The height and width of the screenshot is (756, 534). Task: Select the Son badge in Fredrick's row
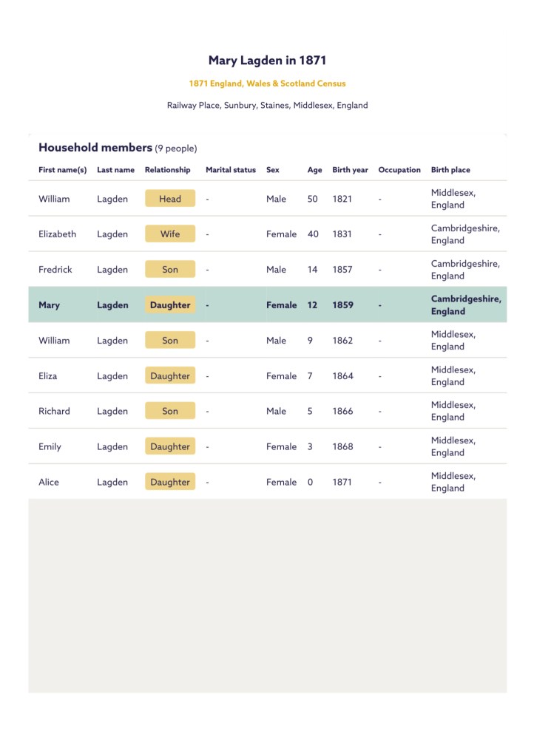[170, 270]
